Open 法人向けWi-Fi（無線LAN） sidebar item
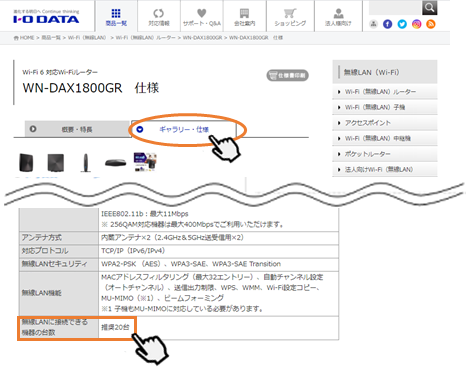Screen dimensions: 466x374 tap(385, 169)
